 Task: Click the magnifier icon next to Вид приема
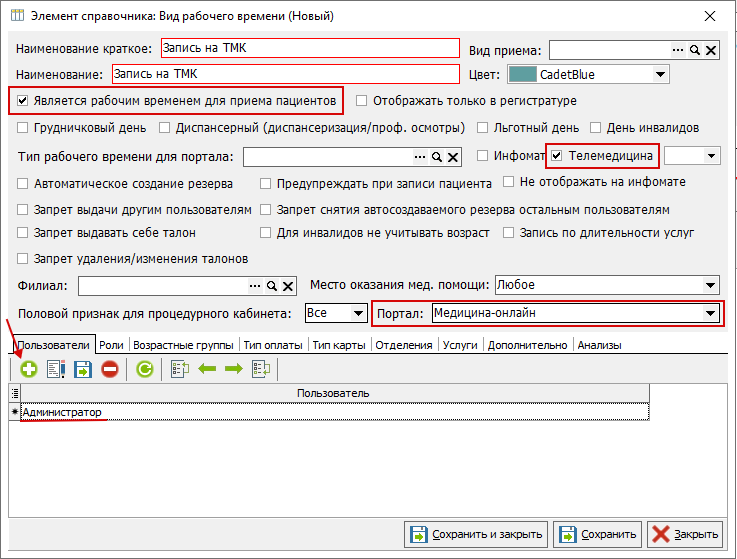695,49
